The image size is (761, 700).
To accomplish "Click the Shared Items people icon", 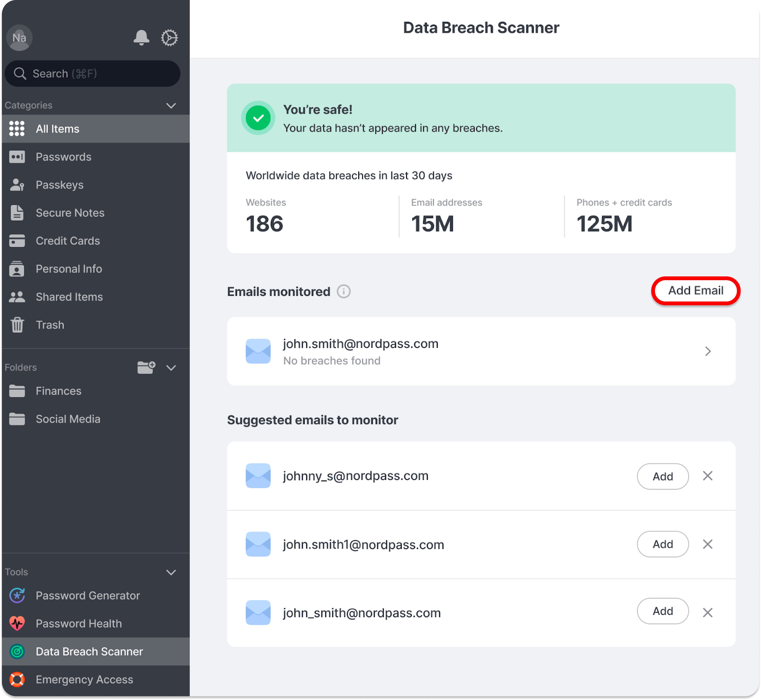I will pos(17,297).
